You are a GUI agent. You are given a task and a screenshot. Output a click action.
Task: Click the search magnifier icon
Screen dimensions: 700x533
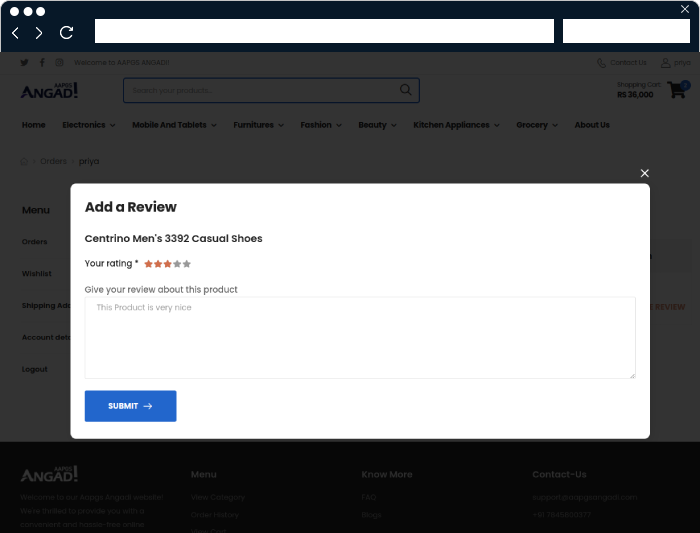[405, 90]
